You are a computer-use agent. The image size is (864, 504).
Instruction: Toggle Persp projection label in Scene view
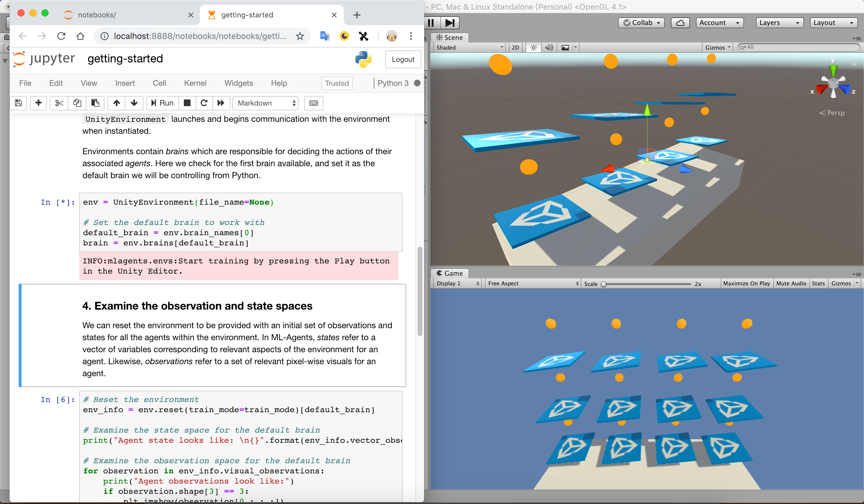832,113
